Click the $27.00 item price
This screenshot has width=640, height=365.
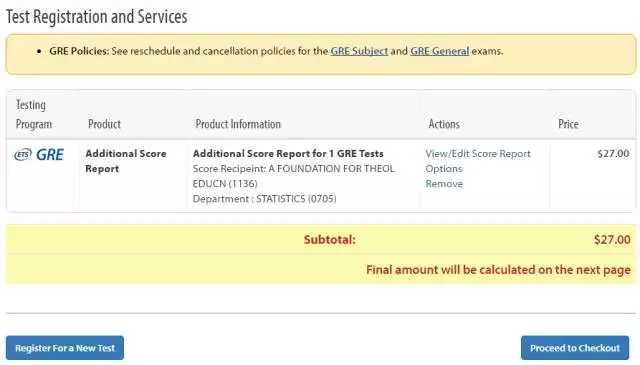(613, 154)
